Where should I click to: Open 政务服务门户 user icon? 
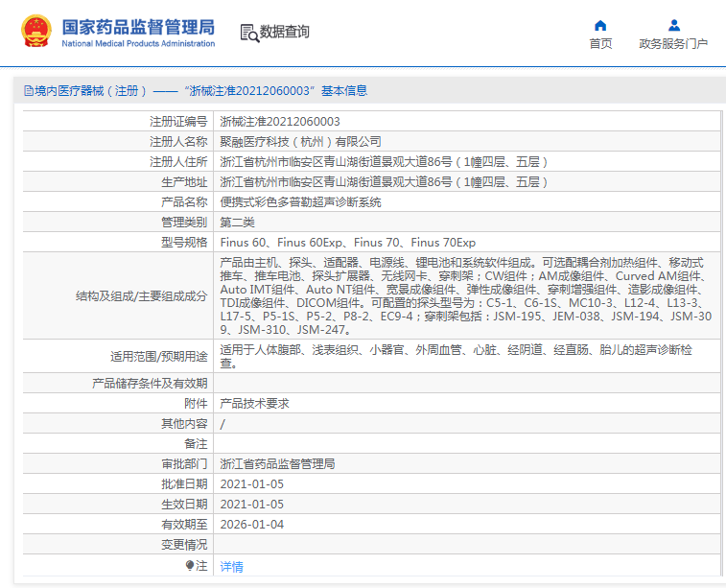click(674, 25)
